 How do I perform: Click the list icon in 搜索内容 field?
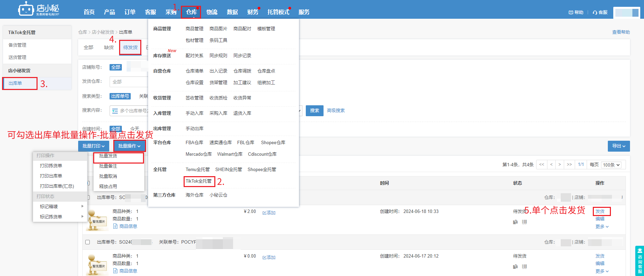click(x=115, y=111)
